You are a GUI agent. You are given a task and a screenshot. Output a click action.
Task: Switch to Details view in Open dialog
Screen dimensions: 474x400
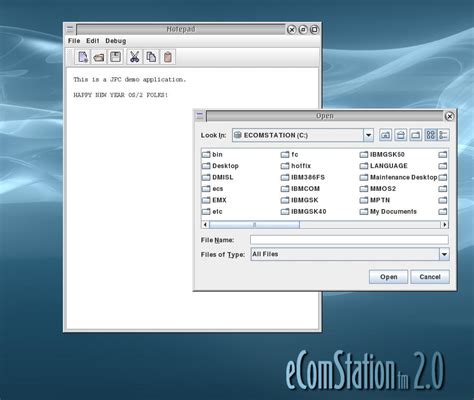pyautogui.click(x=443, y=135)
